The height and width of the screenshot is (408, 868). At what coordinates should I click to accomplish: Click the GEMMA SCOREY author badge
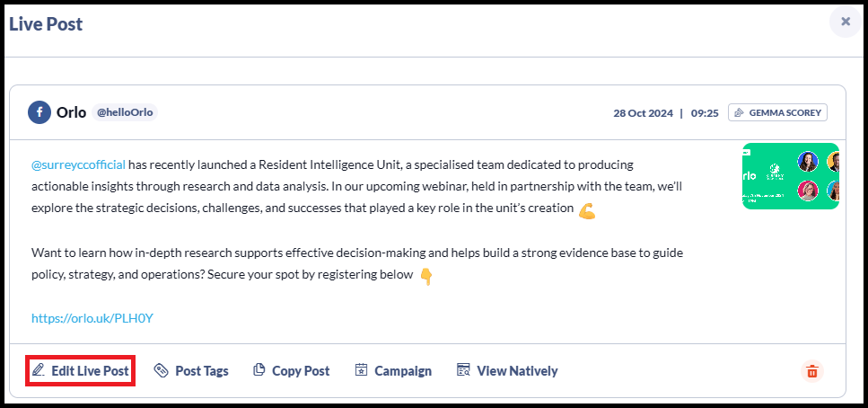[777, 113]
